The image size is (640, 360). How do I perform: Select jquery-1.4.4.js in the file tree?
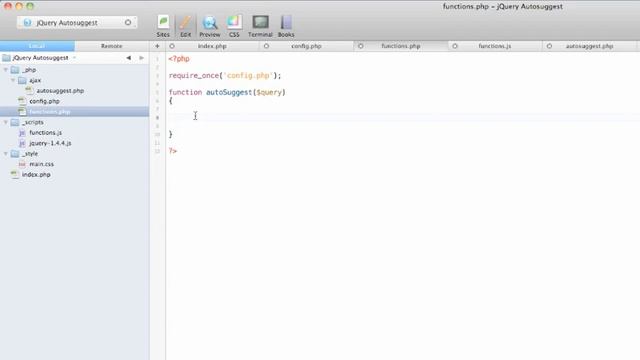tap(74, 143)
